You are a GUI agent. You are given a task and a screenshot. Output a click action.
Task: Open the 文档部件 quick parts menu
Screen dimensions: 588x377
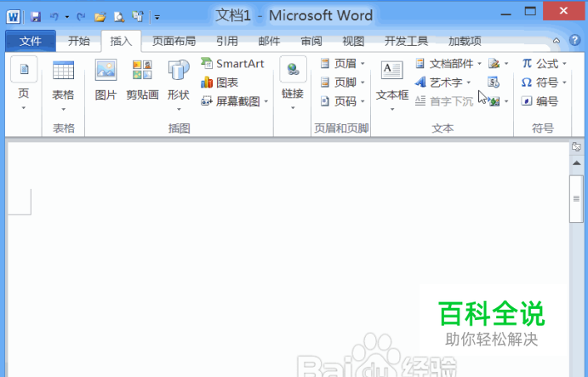click(x=448, y=63)
